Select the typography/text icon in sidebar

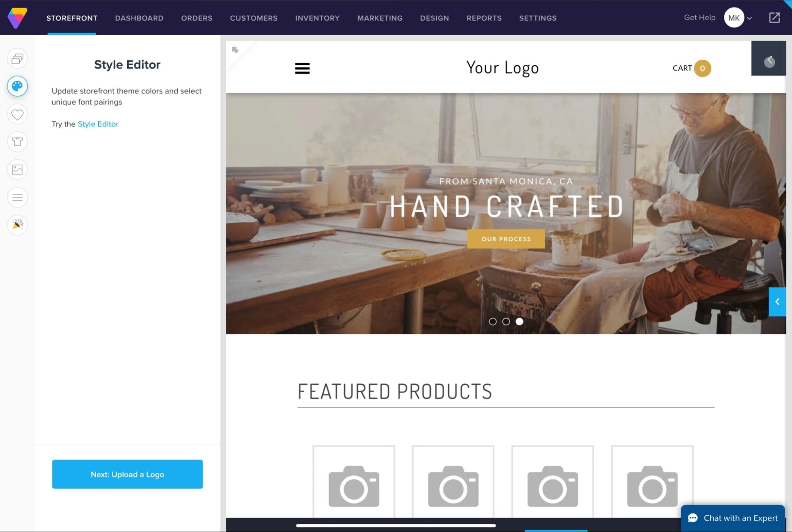[17, 197]
